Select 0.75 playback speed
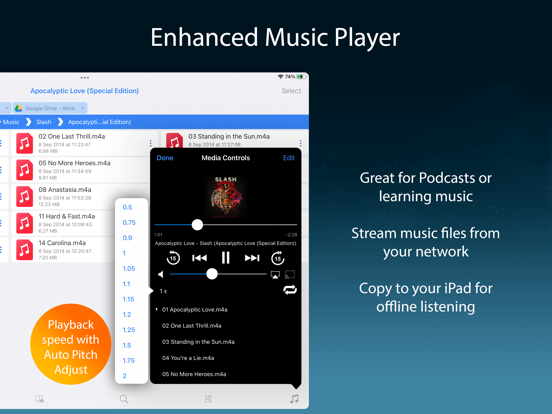Viewport: 552px width, 414px height. click(x=129, y=222)
